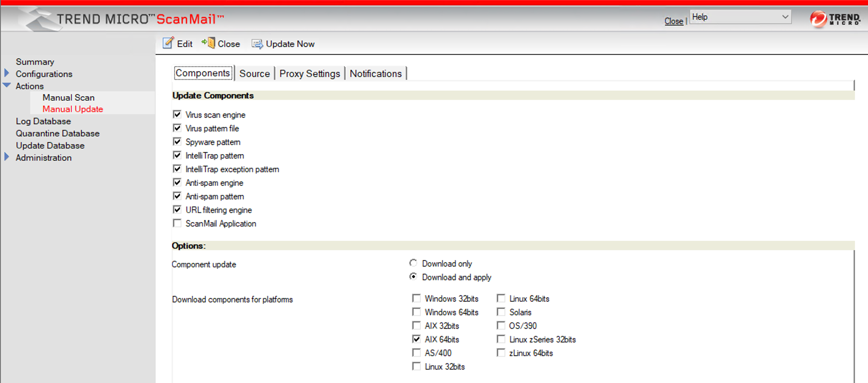Viewport: 868px width, 383px height.
Task: Uncheck AIX 64bits platform
Action: [416, 339]
